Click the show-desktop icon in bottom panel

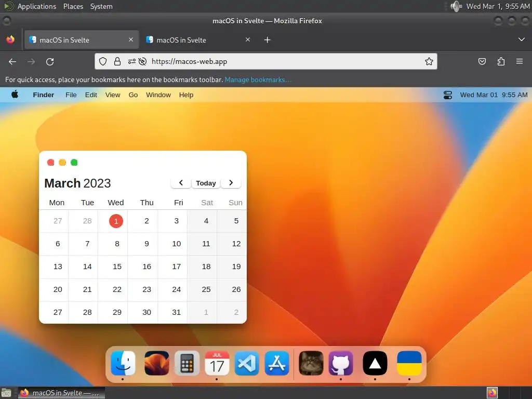click(x=6, y=393)
